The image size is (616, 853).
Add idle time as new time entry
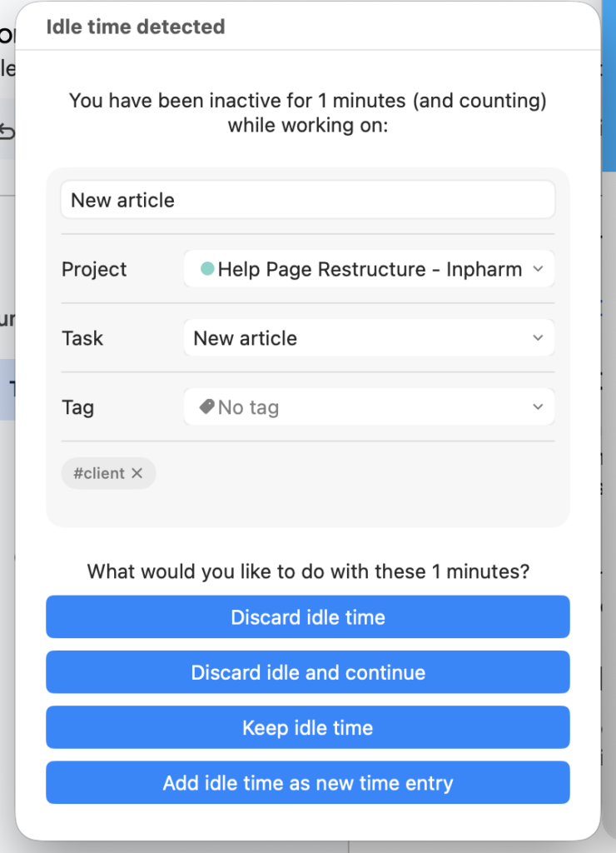point(307,782)
